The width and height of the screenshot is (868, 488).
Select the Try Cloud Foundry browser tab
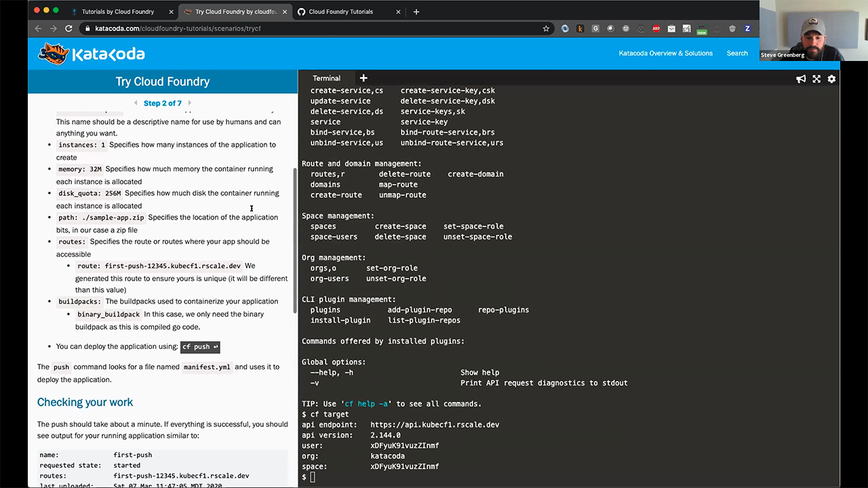(x=235, y=12)
